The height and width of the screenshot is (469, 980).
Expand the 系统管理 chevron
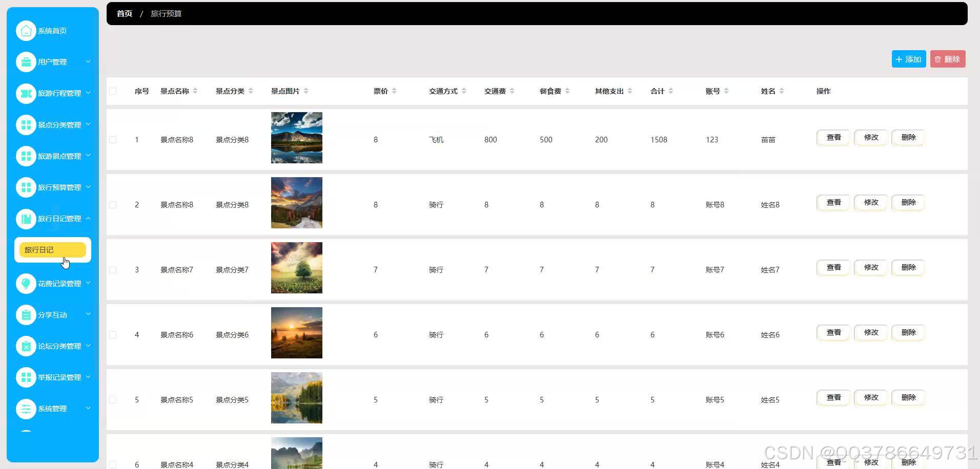[88, 408]
